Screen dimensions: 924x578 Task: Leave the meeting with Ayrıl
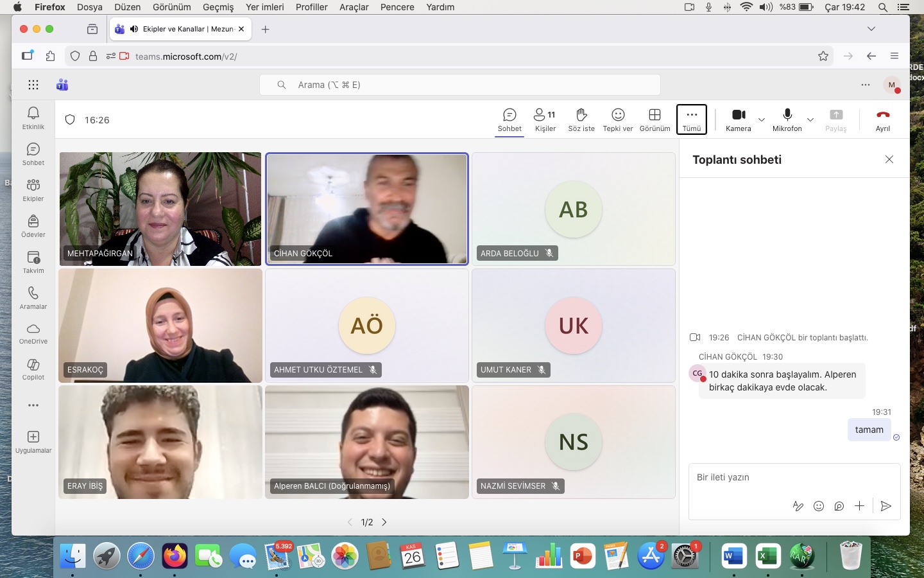coord(883,119)
